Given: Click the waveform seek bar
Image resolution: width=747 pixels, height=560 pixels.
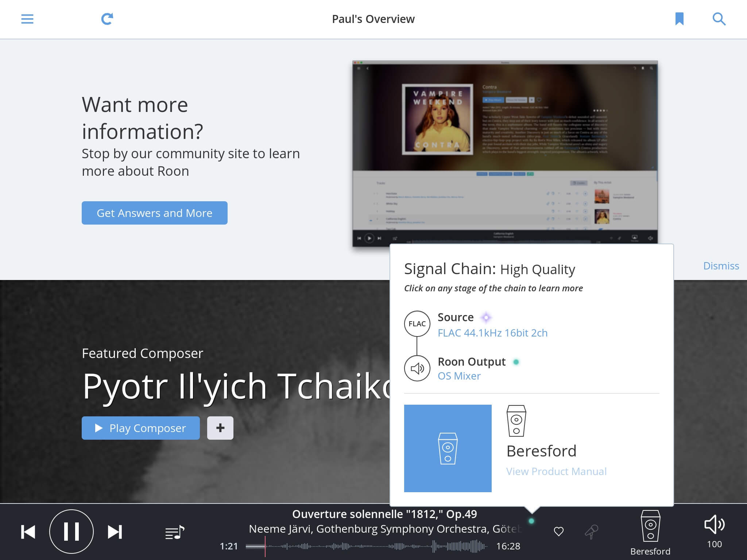Looking at the screenshot, I should 367,546.
